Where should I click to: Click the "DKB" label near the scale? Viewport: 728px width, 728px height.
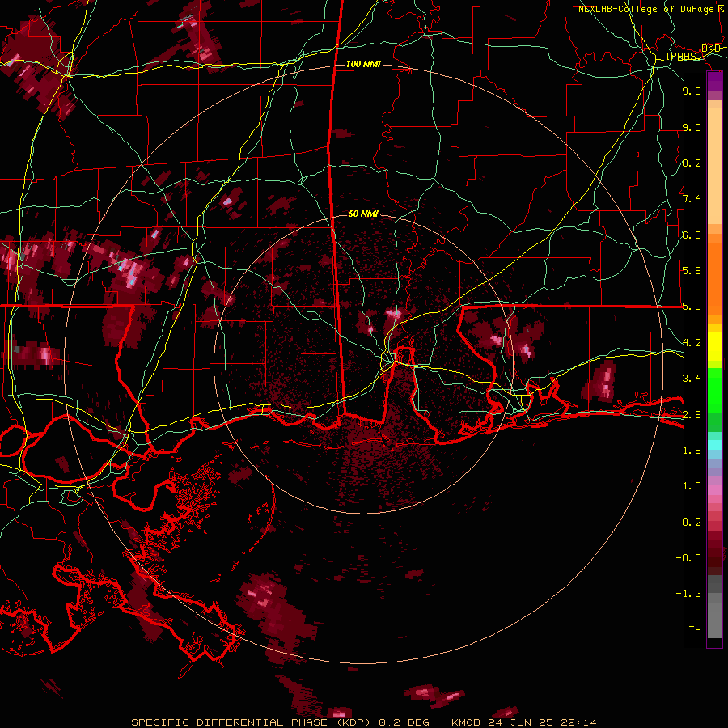(x=711, y=49)
